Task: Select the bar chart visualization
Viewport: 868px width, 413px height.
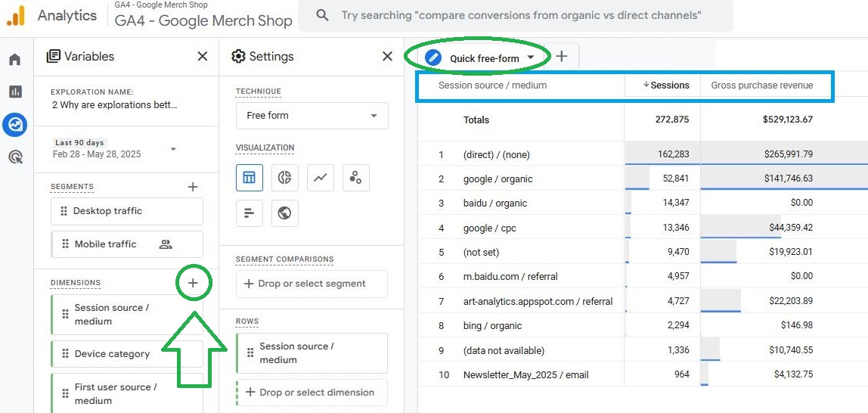Action: (249, 213)
